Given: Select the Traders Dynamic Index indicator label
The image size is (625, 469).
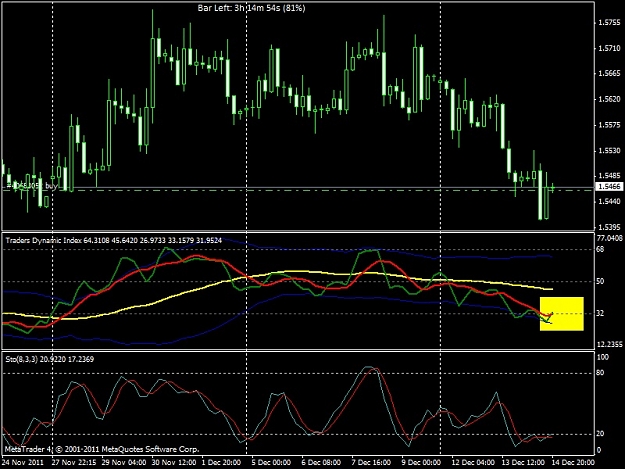Looking at the screenshot, I should point(114,240).
